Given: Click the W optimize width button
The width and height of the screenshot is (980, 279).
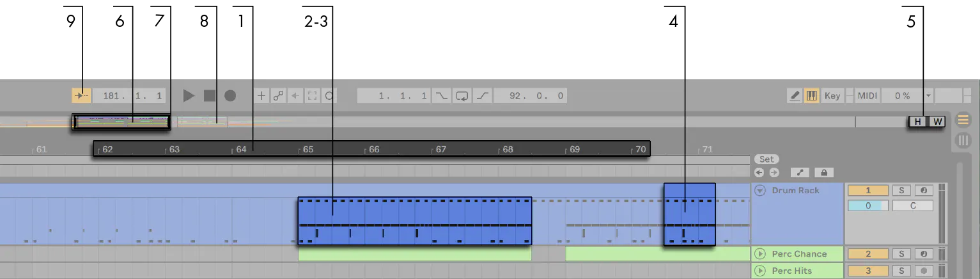Looking at the screenshot, I should pos(937,122).
